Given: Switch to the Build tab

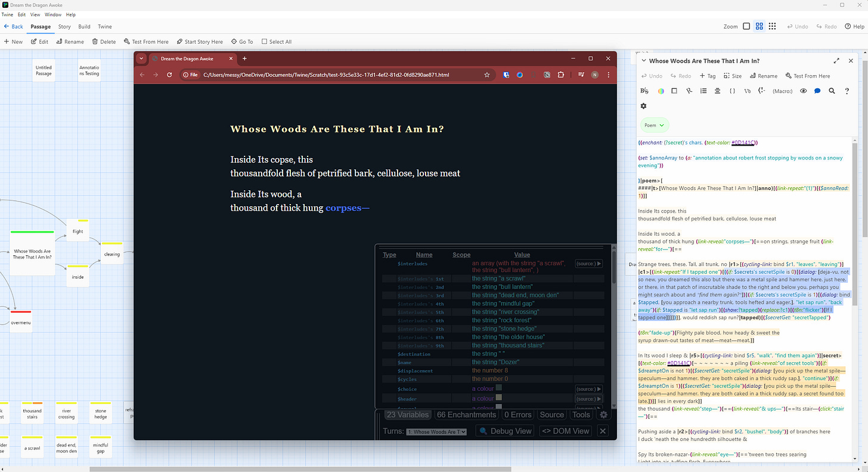Looking at the screenshot, I should point(84,26).
